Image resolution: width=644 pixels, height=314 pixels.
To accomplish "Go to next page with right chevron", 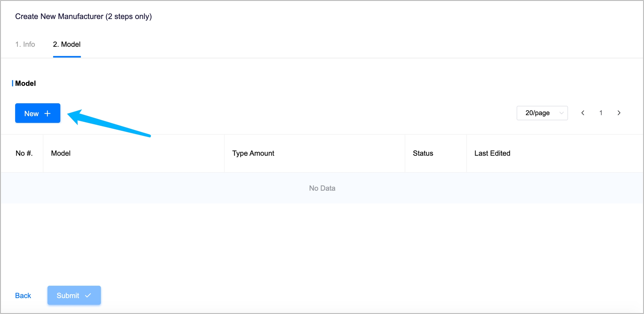I will point(619,113).
